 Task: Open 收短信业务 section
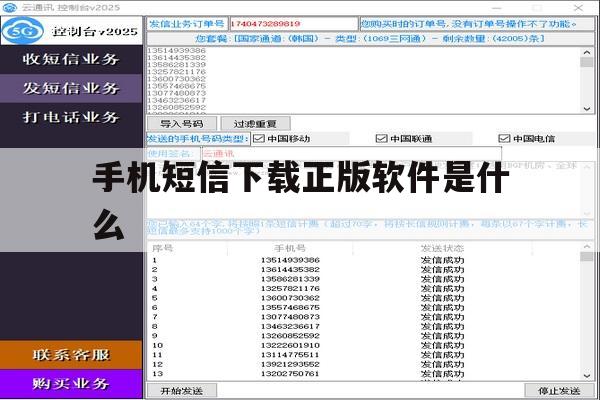71,59
